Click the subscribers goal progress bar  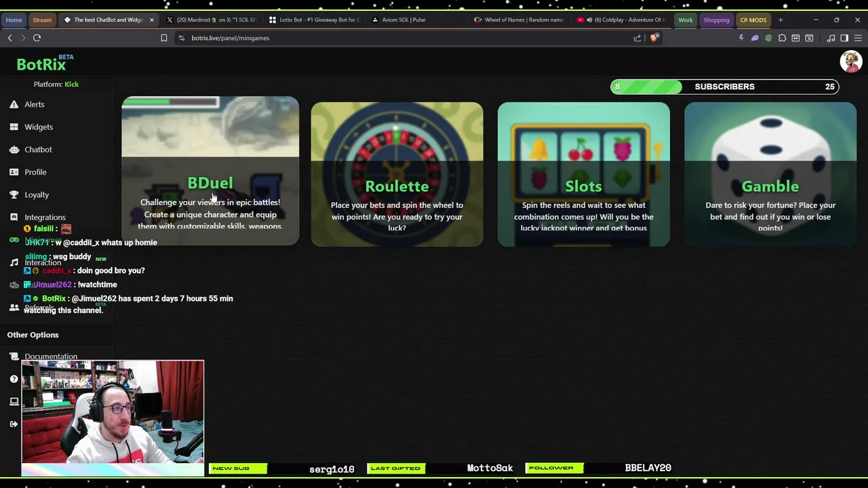pos(724,87)
